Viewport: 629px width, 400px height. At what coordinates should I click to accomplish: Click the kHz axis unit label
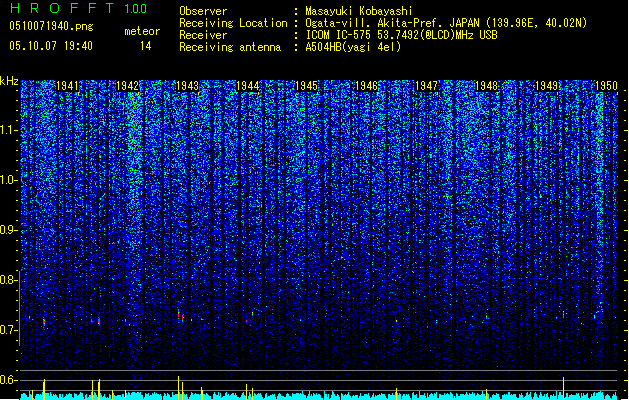click(9, 81)
